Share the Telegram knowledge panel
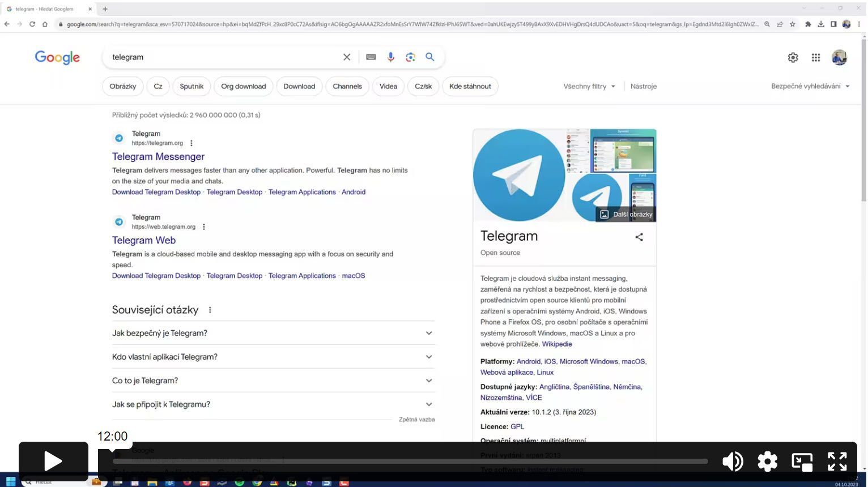 tap(639, 237)
